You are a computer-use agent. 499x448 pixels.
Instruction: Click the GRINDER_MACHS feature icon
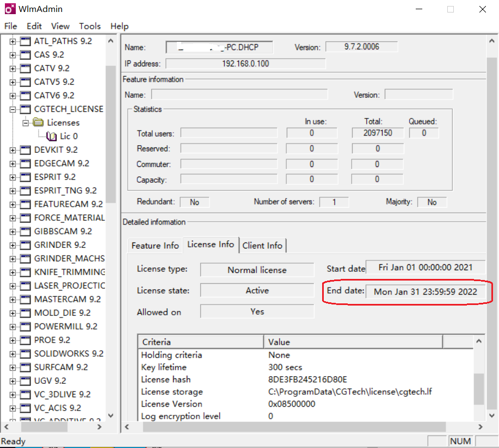pyautogui.click(x=25, y=259)
